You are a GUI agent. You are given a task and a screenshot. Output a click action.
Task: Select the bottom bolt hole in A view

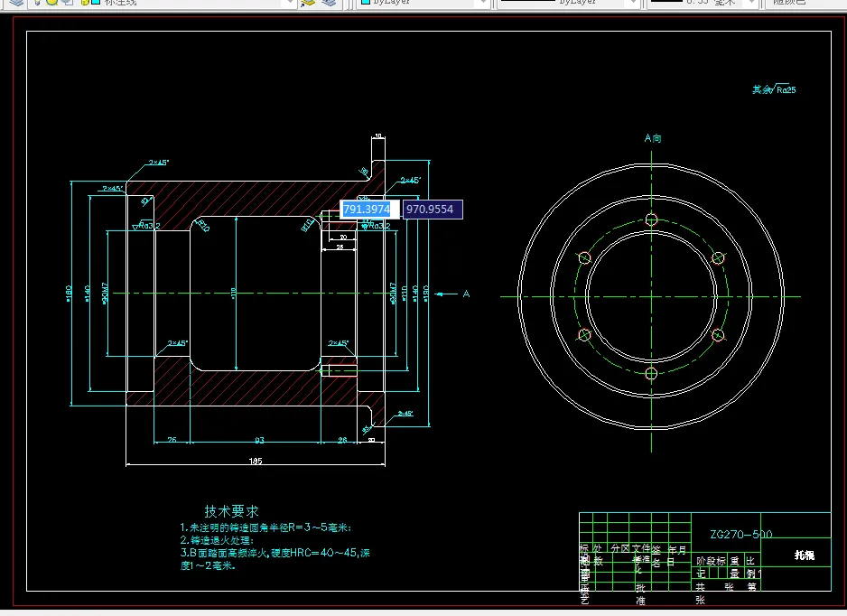click(651, 373)
